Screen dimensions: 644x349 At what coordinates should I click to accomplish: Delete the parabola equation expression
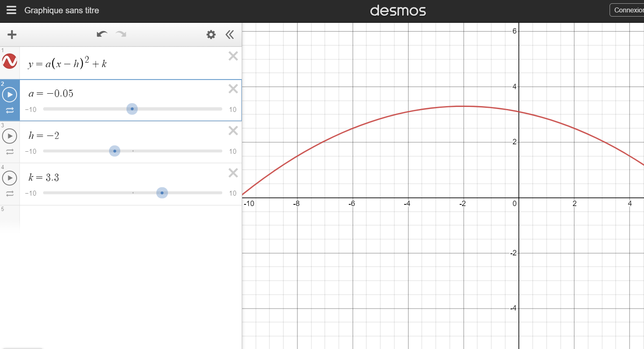pos(233,56)
